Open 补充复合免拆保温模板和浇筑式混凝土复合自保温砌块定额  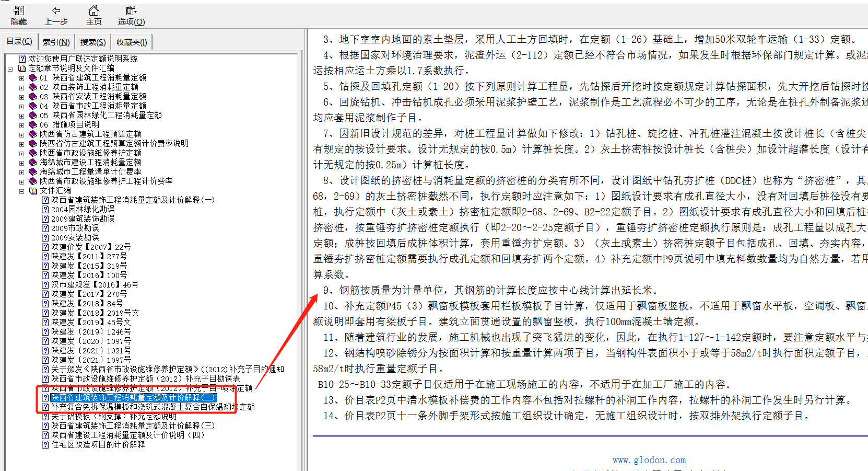click(x=153, y=407)
